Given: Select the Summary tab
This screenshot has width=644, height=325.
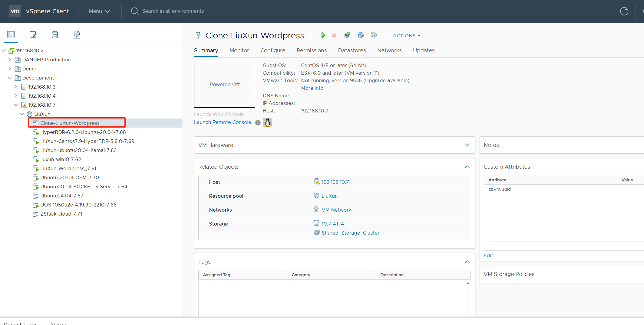Looking at the screenshot, I should pos(206,50).
